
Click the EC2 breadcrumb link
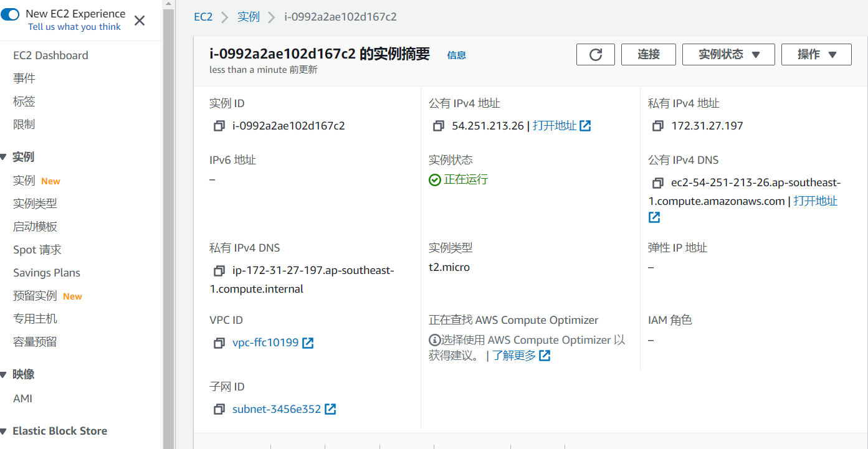pyautogui.click(x=203, y=17)
